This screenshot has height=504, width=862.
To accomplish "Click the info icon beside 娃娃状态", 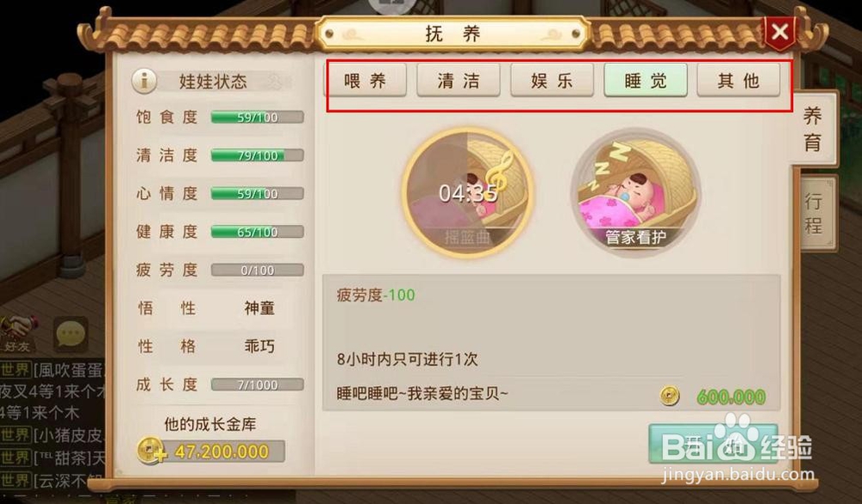I will pos(144,81).
